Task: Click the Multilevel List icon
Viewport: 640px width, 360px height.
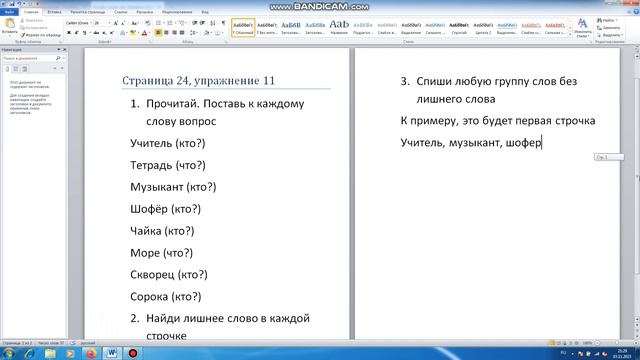Action: (182, 23)
